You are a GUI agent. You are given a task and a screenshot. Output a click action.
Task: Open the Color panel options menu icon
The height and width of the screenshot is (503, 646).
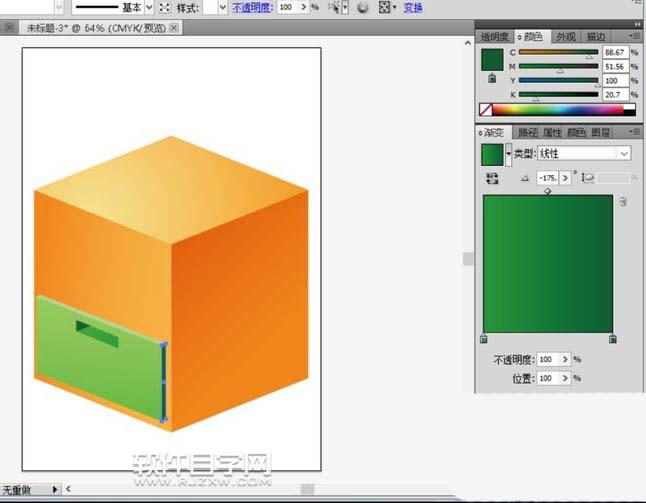tap(634, 37)
